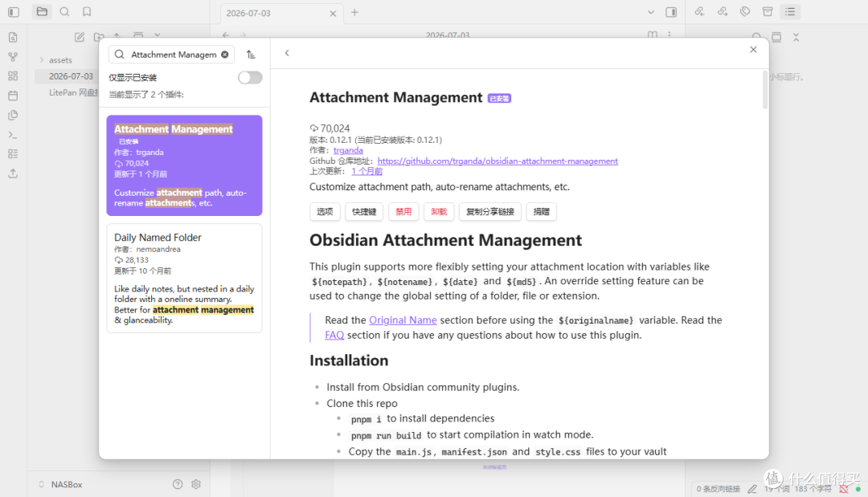The image size is (868, 497).
Task: Open graph view from the ribbon
Action: point(14,57)
